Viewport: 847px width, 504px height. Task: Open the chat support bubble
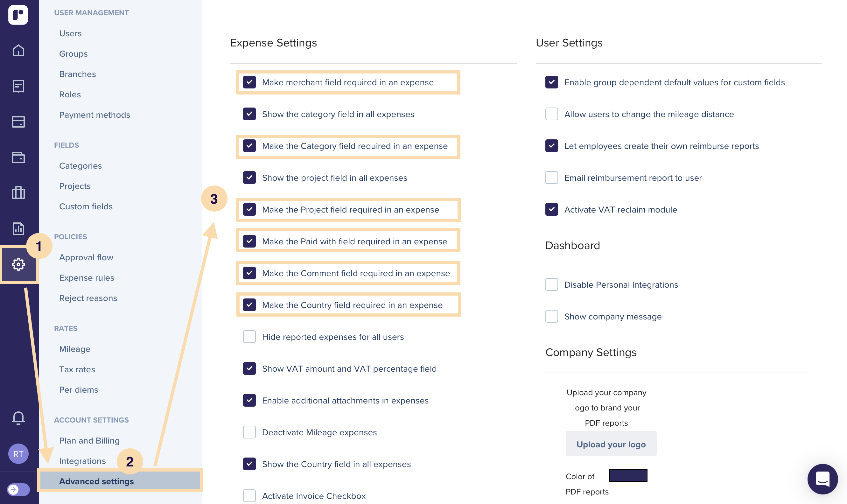pyautogui.click(x=822, y=479)
